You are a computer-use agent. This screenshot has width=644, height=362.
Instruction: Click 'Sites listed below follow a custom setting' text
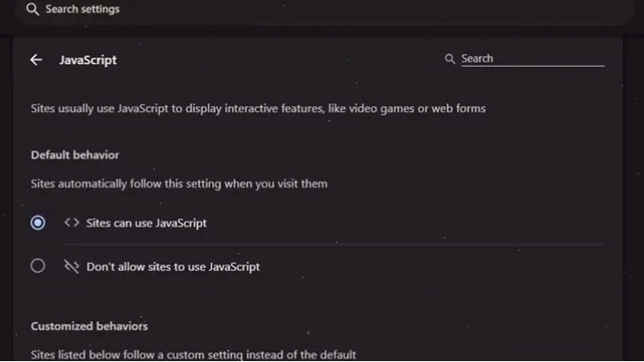tap(194, 355)
